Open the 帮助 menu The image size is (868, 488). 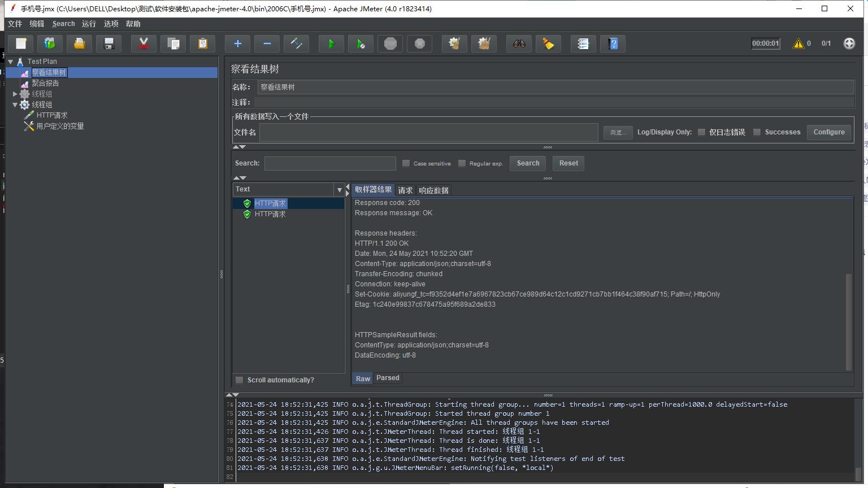[133, 24]
